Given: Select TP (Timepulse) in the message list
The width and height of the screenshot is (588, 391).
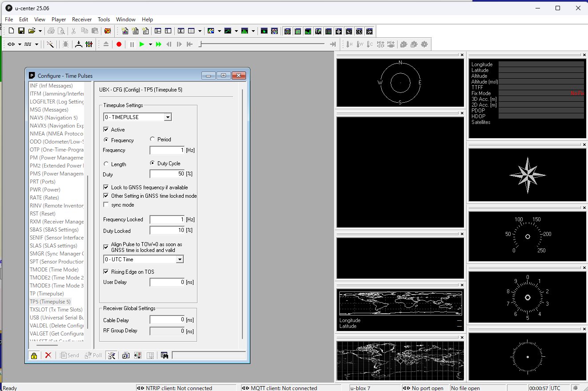Looking at the screenshot, I should point(47,294).
